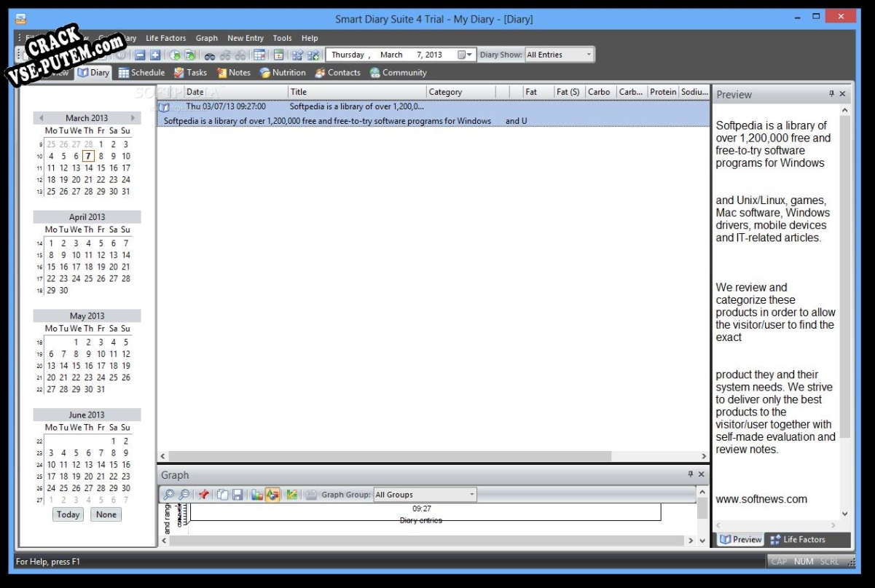Click the expand (plus) toolbar icon
The image size is (875, 588).
pyautogui.click(x=154, y=55)
